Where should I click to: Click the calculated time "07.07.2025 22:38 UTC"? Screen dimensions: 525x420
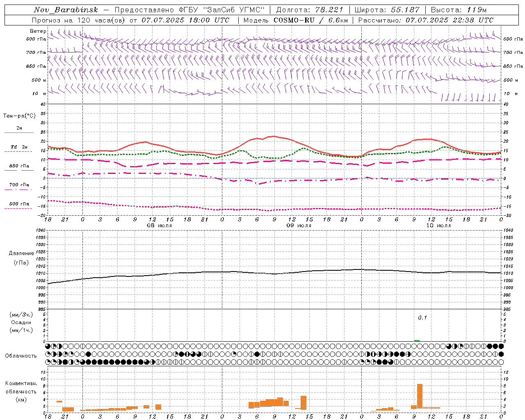coord(450,20)
